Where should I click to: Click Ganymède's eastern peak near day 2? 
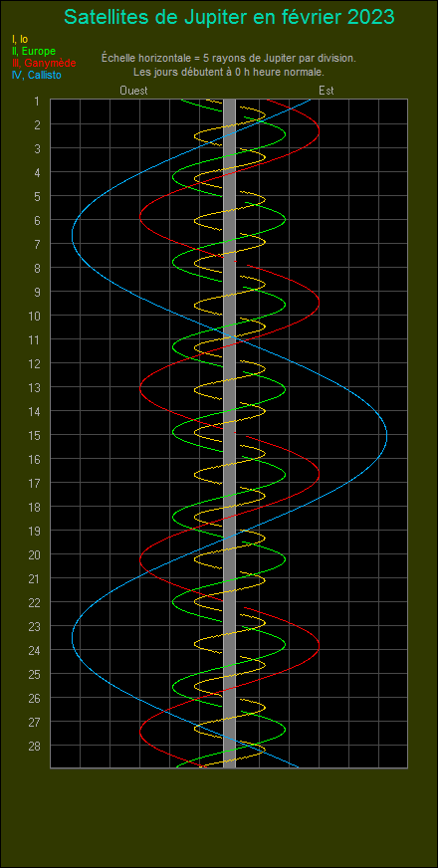[319, 130]
